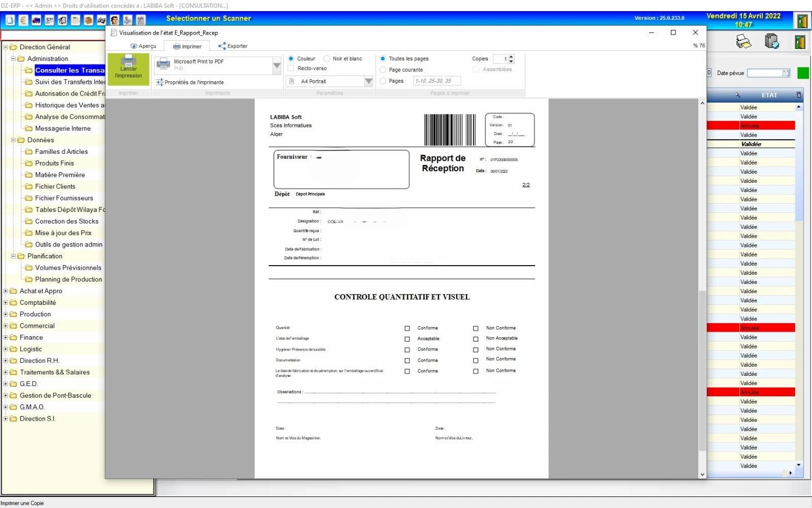Screen dimensions: 812x508
Task: Click the calendar icon in Date pévue field
Action: [786, 73]
